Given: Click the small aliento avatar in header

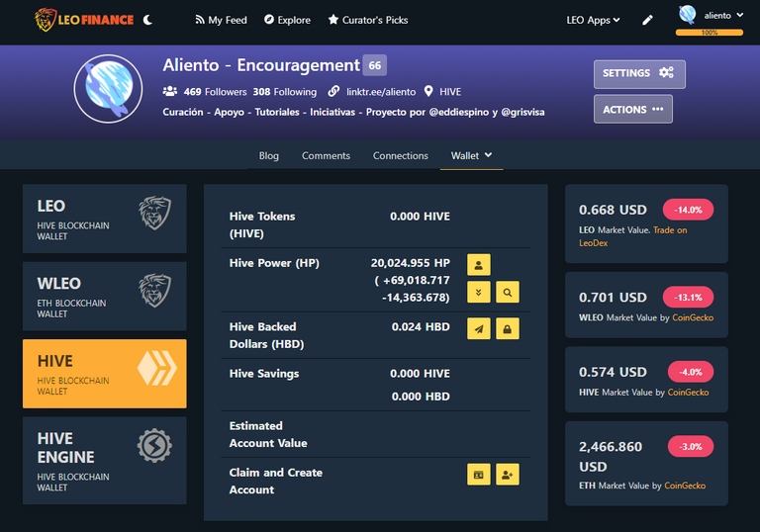Looking at the screenshot, I should point(688,15).
